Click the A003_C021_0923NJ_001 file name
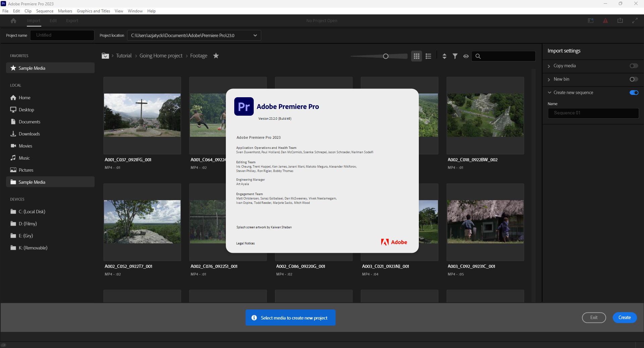This screenshot has width=644, height=348. tap(386, 267)
